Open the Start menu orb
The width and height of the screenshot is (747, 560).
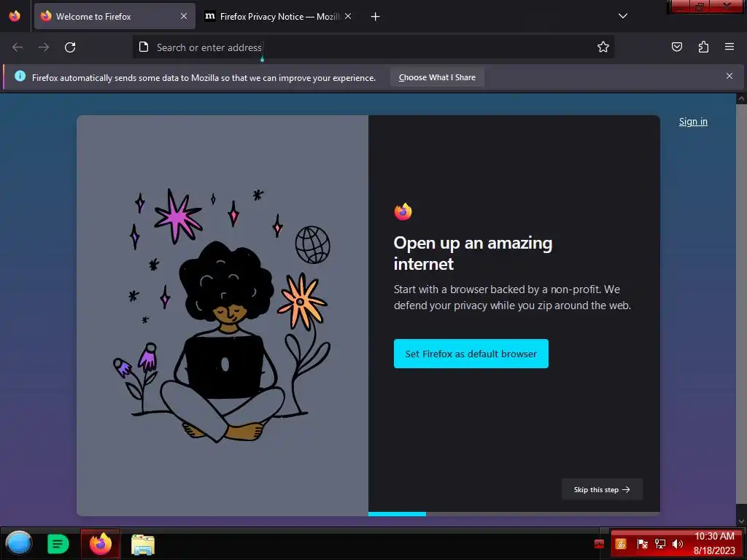(x=18, y=544)
